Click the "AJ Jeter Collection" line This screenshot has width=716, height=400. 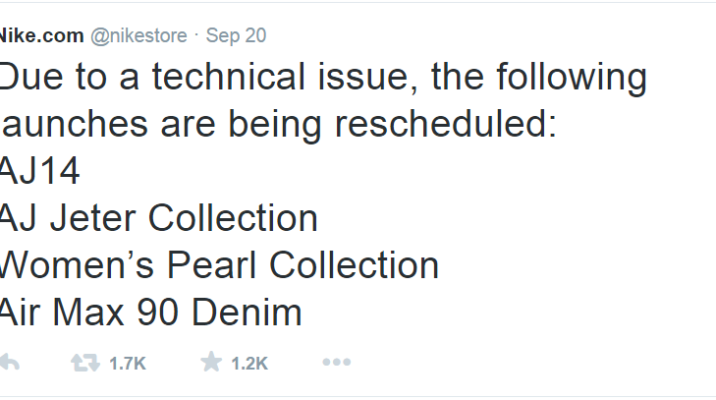[x=156, y=218]
